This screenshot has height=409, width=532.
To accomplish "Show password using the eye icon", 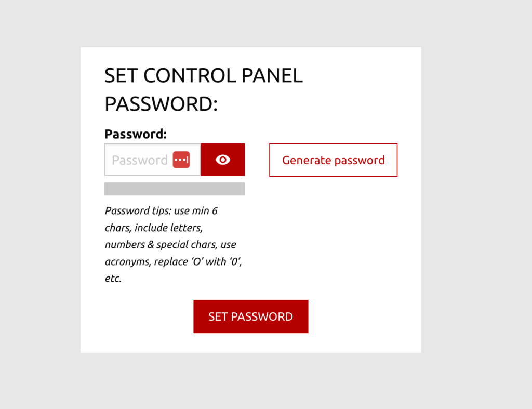I will [222, 160].
